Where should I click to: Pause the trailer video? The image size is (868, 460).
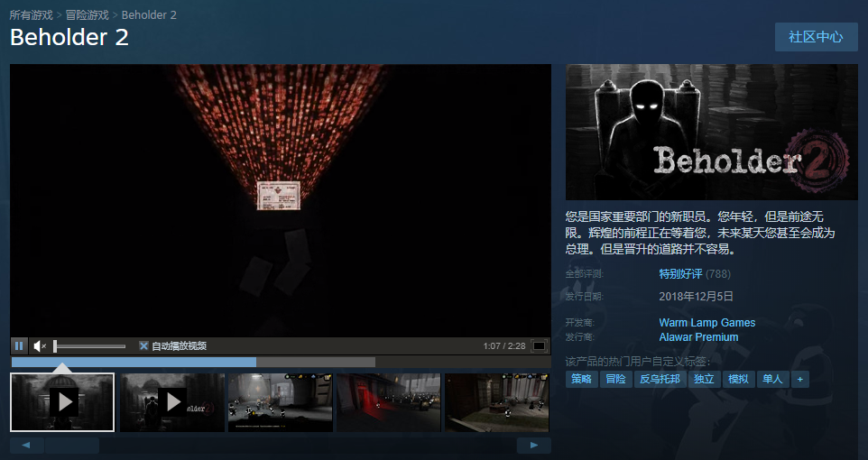pos(19,346)
